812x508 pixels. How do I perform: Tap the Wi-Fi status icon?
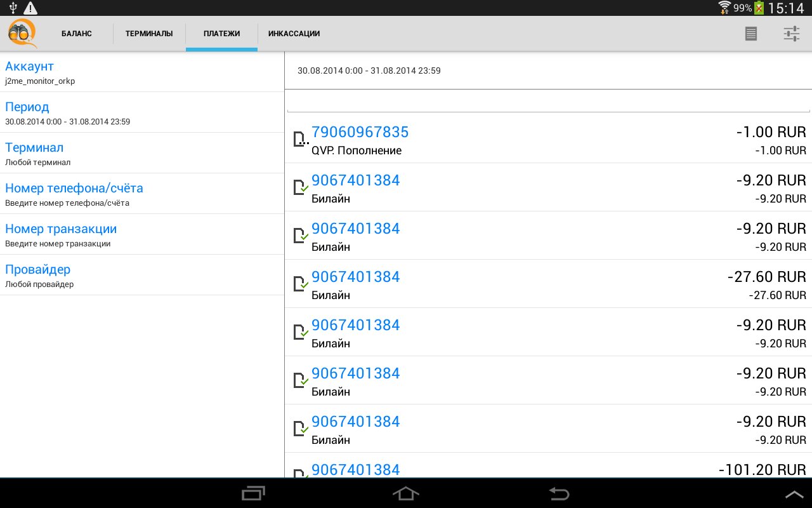(725, 8)
